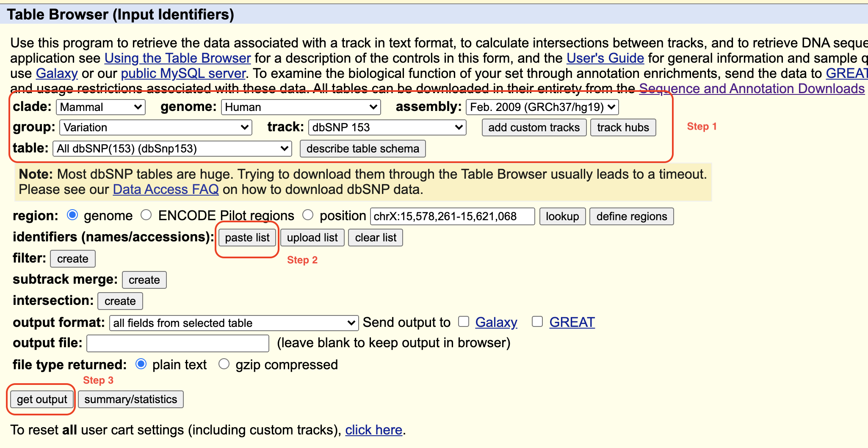
Task: Click the output file name field
Action: click(177, 343)
